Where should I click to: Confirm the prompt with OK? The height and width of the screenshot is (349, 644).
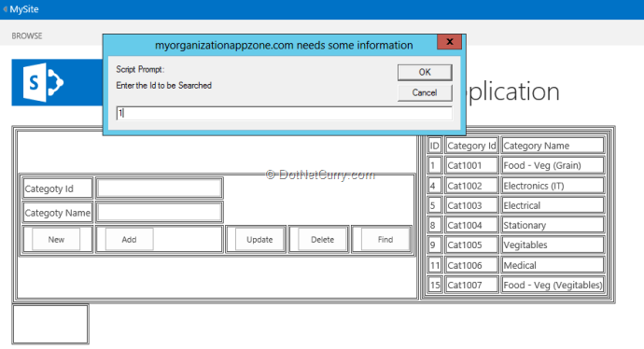pos(425,72)
